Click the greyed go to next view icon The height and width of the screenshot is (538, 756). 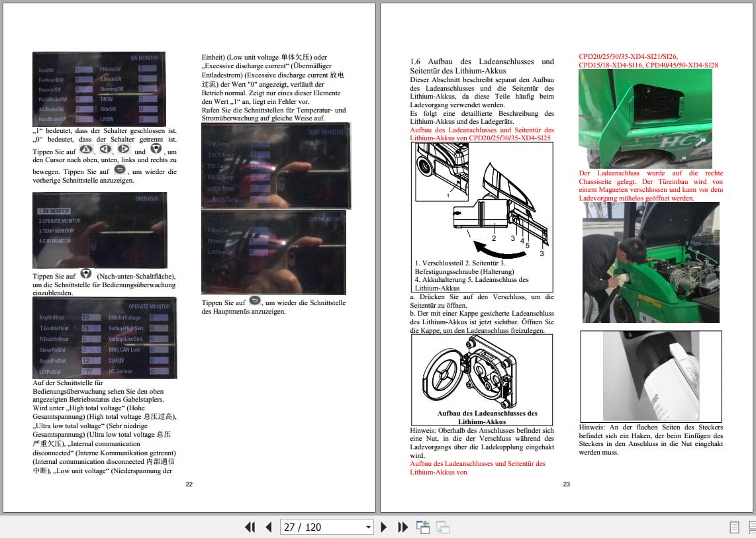[443, 527]
